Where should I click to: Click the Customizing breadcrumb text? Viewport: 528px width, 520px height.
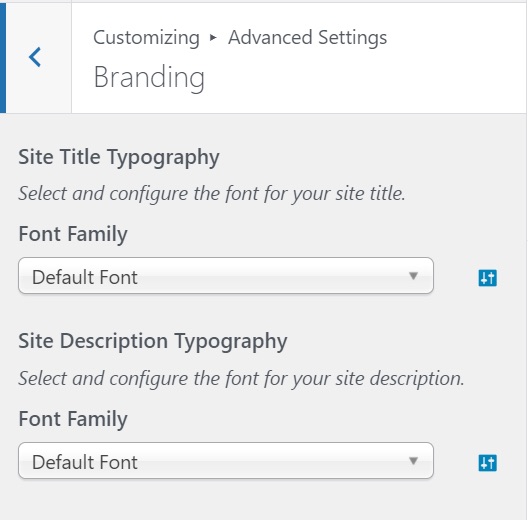[x=146, y=38]
